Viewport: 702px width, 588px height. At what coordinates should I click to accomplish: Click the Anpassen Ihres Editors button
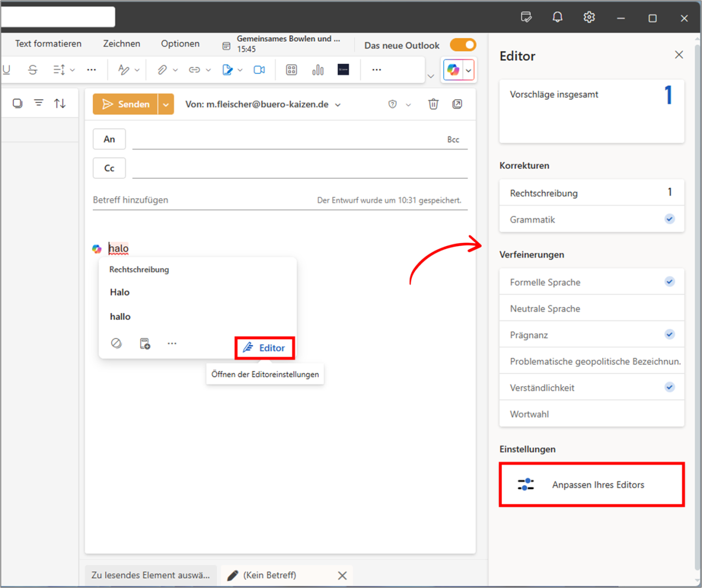coord(591,484)
